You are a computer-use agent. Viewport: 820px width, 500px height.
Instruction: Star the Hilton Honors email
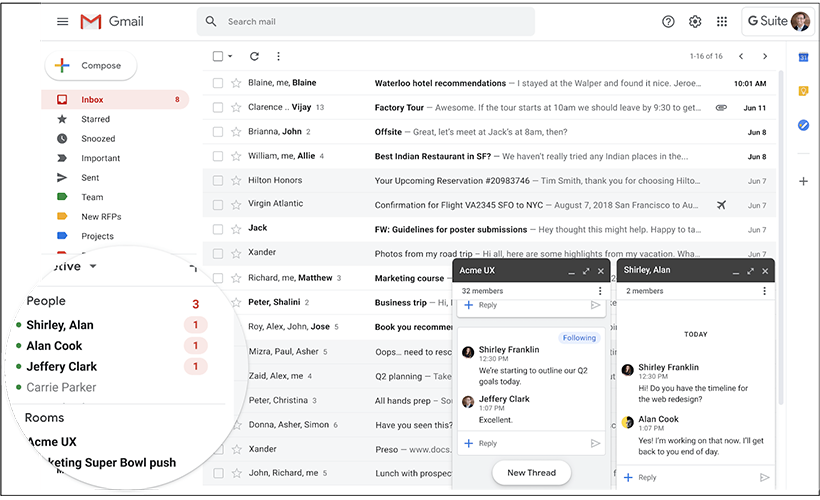236,180
